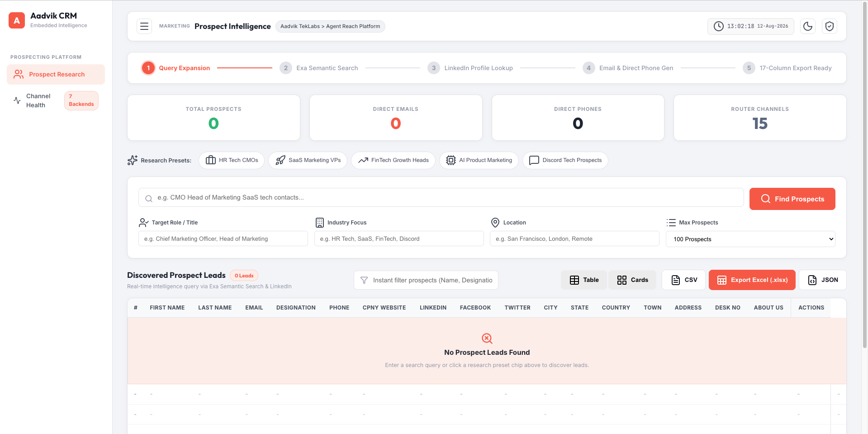Apply HR Tech CMOs preset
Screen dimensions: 868x434
[x=232, y=160]
